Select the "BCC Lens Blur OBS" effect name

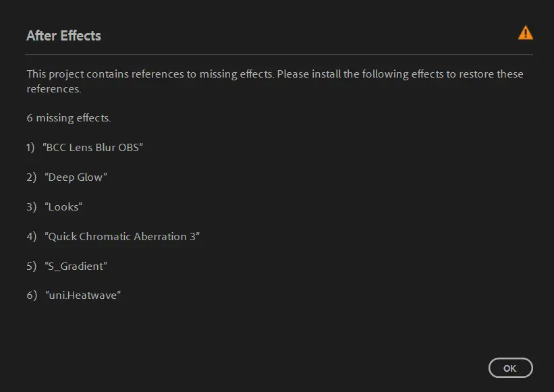coord(93,148)
